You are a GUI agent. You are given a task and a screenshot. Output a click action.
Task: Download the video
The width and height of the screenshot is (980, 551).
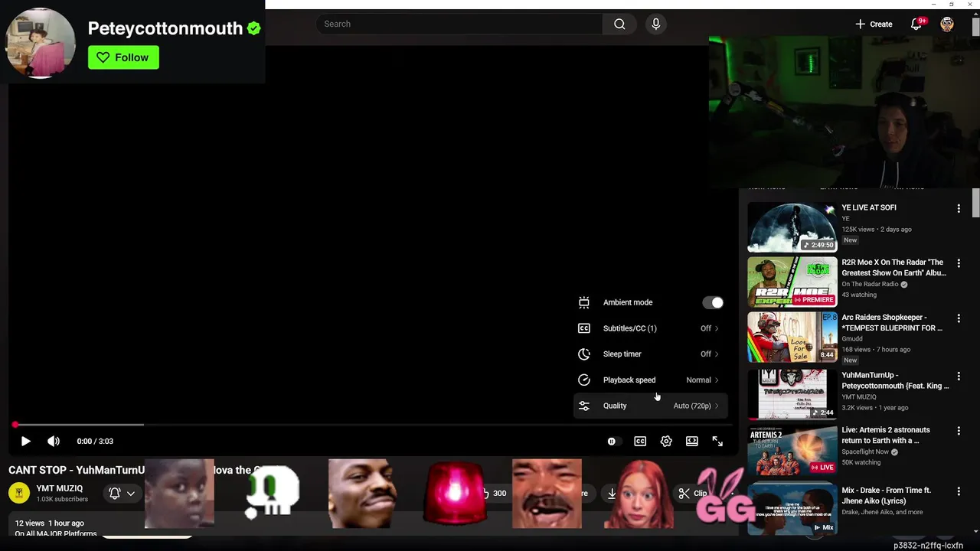click(612, 494)
